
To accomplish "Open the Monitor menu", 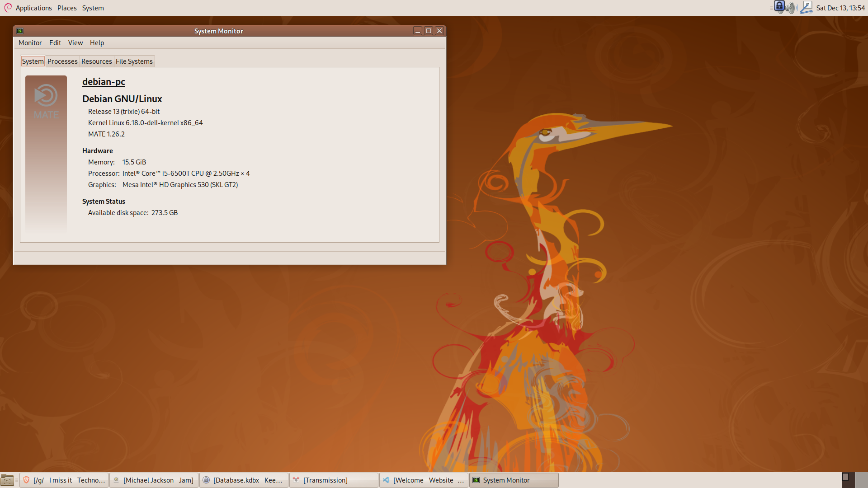I will click(x=30, y=43).
